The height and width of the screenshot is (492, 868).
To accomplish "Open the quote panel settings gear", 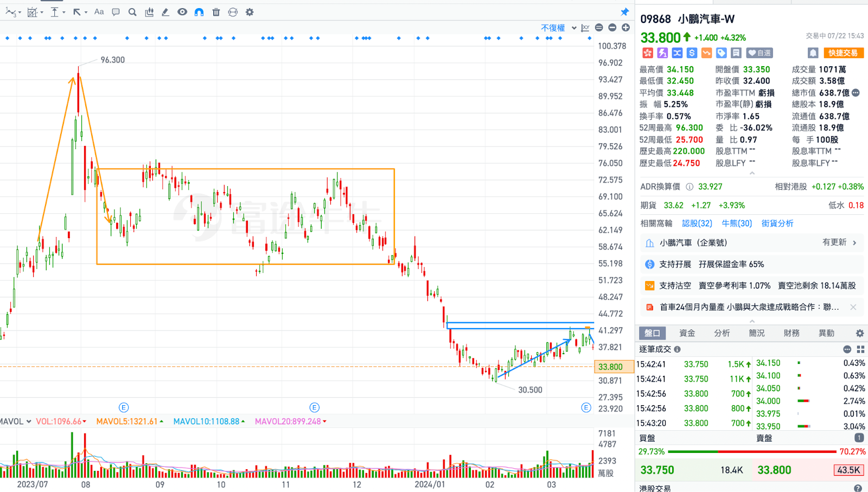I will 860,333.
